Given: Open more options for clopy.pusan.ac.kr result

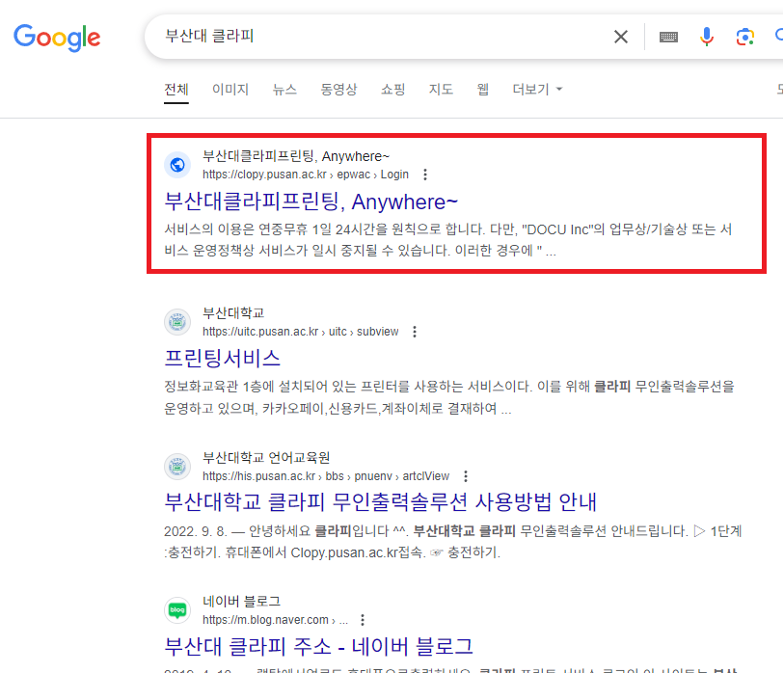Looking at the screenshot, I should pyautogui.click(x=425, y=175).
